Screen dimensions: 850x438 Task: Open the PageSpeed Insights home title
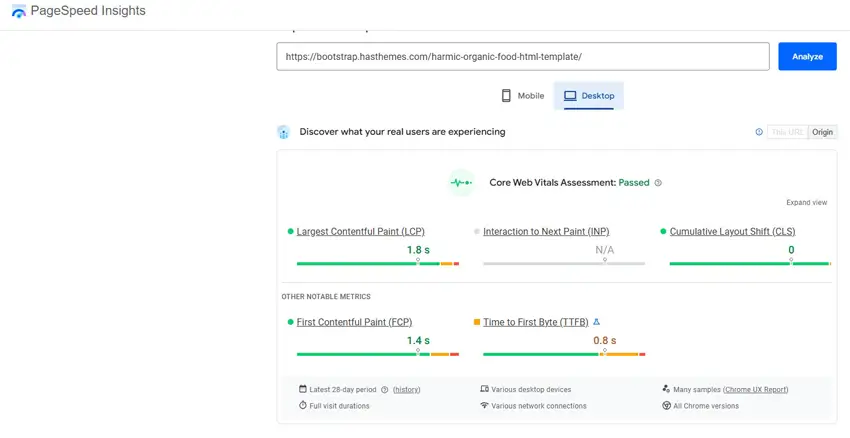tap(88, 11)
